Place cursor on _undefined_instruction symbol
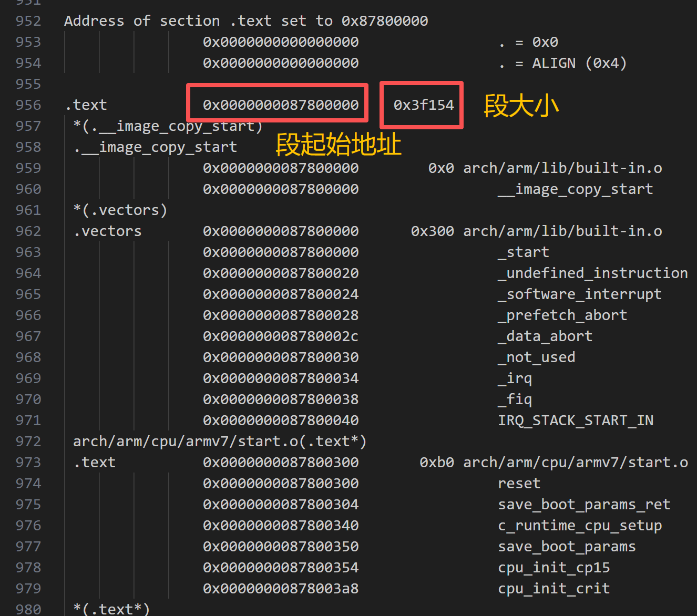697x616 pixels. pyautogui.click(x=592, y=273)
